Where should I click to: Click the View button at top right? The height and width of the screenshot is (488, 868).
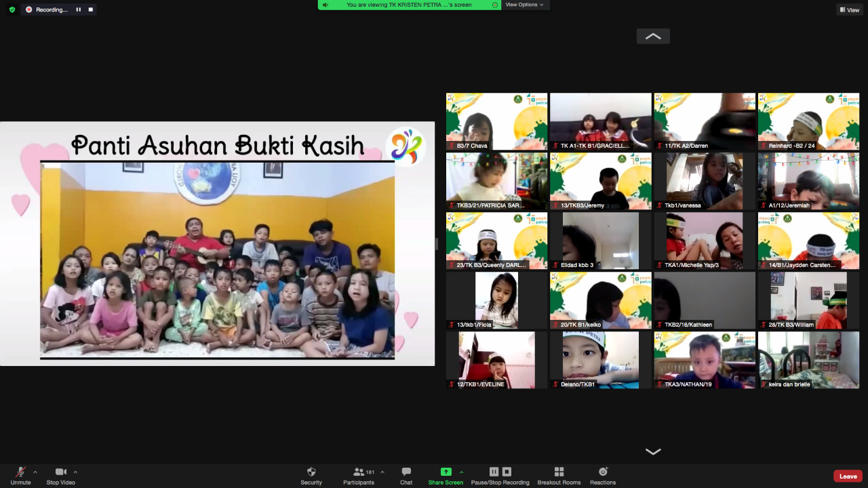coord(850,9)
